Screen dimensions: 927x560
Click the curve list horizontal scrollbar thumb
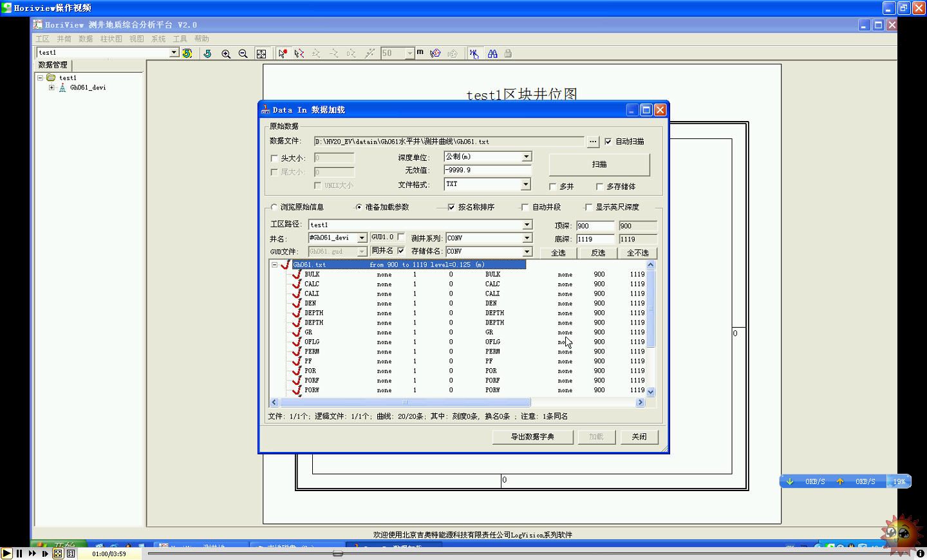coord(405,402)
